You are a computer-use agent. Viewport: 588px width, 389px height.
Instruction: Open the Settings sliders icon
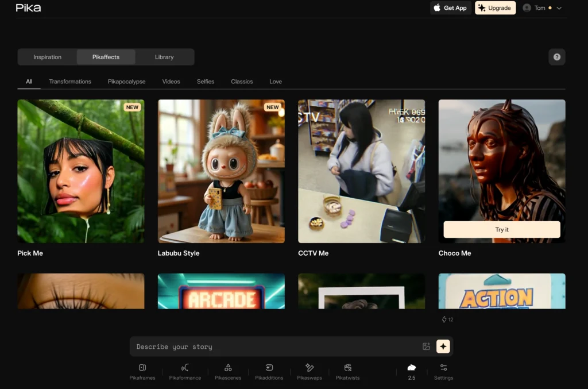tap(443, 368)
